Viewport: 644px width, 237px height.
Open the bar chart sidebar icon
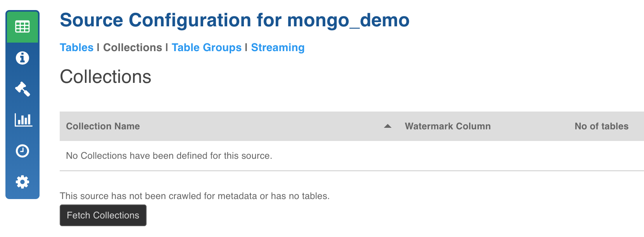(x=23, y=120)
